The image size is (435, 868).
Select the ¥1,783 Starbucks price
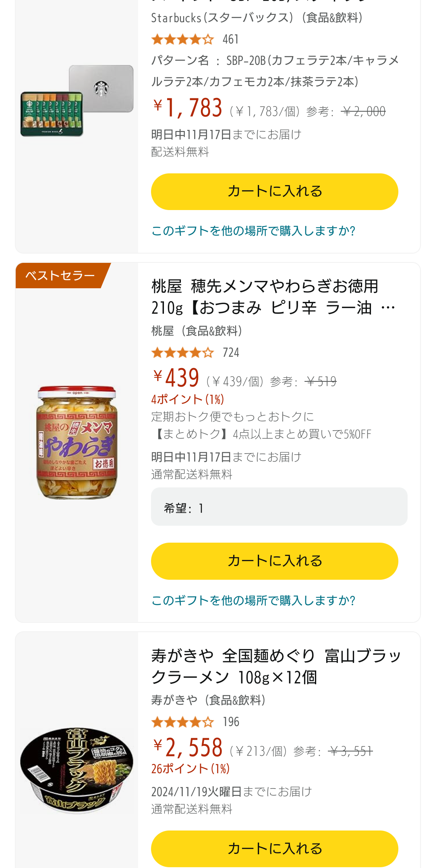[188, 108]
